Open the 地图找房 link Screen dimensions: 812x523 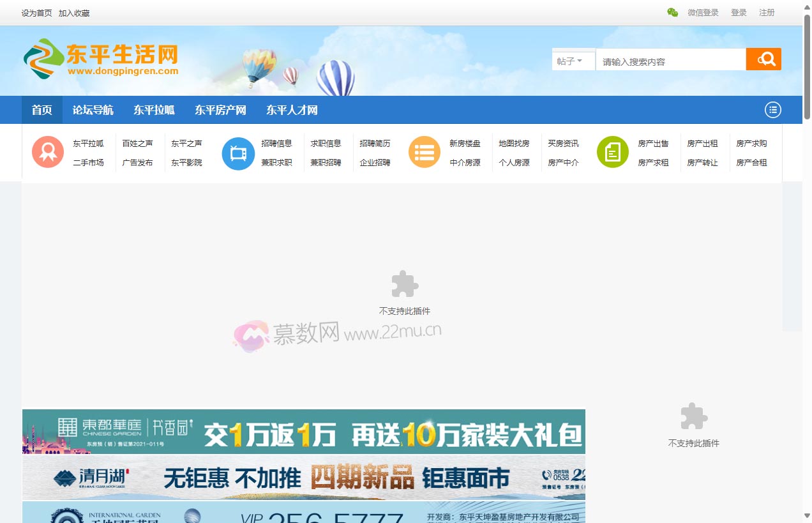tap(515, 143)
